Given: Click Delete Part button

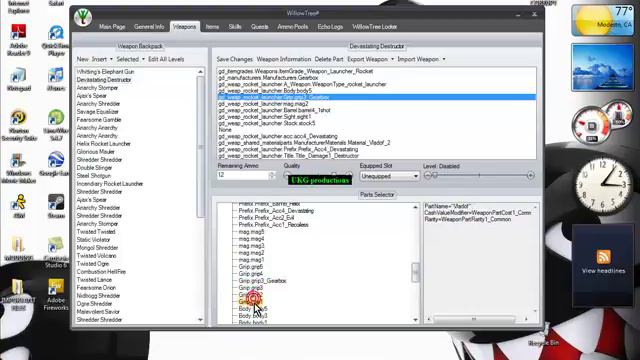Looking at the screenshot, I should (x=329, y=59).
